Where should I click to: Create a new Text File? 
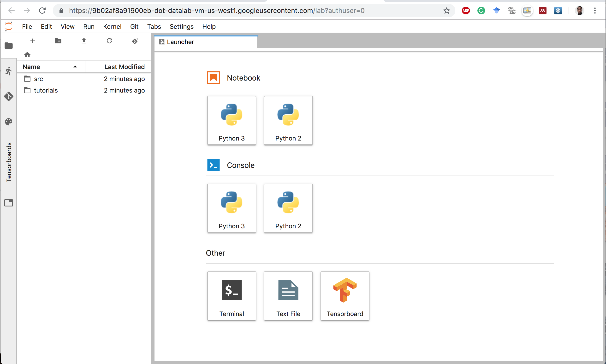pyautogui.click(x=288, y=296)
